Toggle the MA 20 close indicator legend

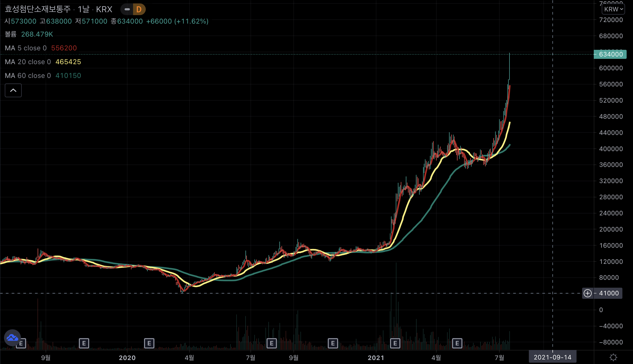point(28,62)
